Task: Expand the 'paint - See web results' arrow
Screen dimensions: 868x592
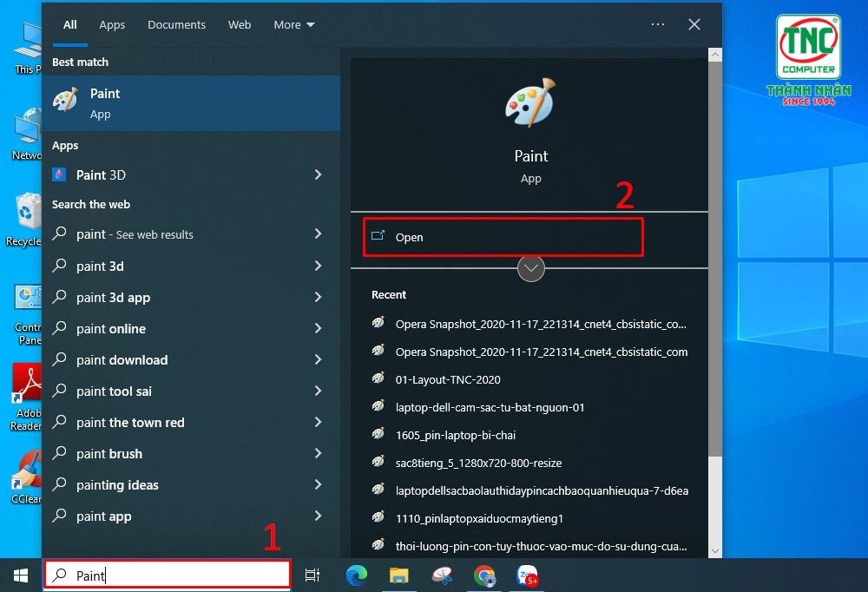Action: 318,234
